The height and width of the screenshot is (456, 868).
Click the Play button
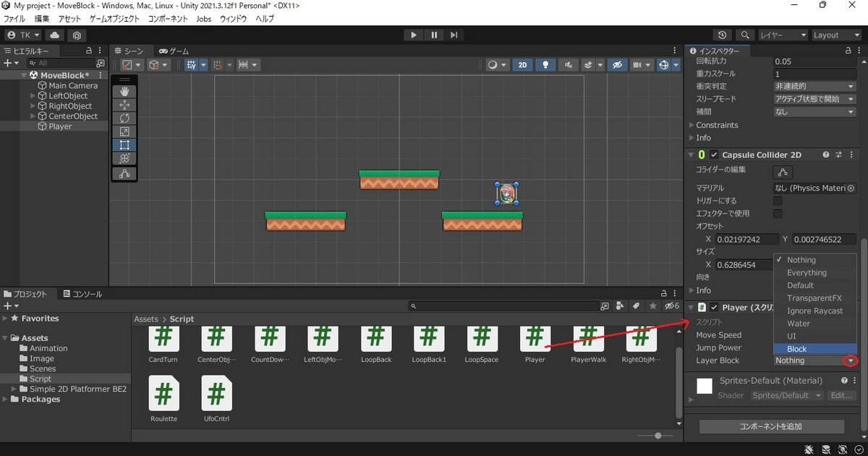413,35
